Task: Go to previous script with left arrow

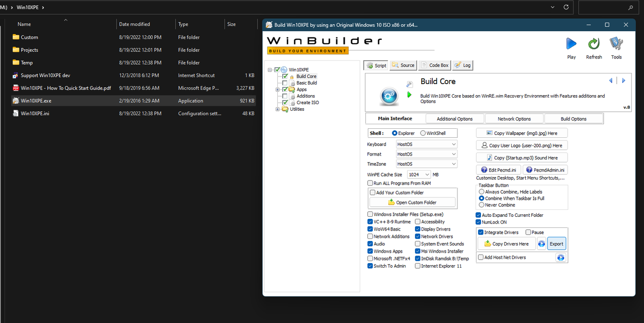Action: pos(611,80)
